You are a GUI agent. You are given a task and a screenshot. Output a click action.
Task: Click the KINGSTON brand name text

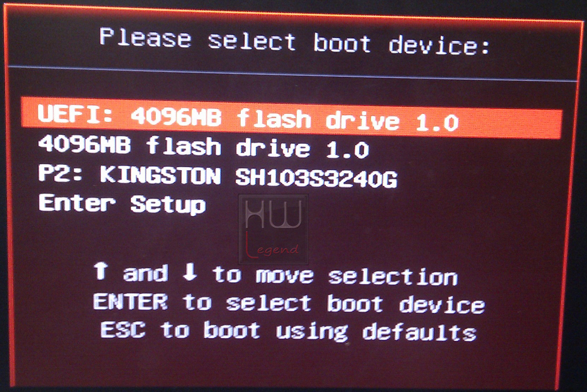[161, 175]
